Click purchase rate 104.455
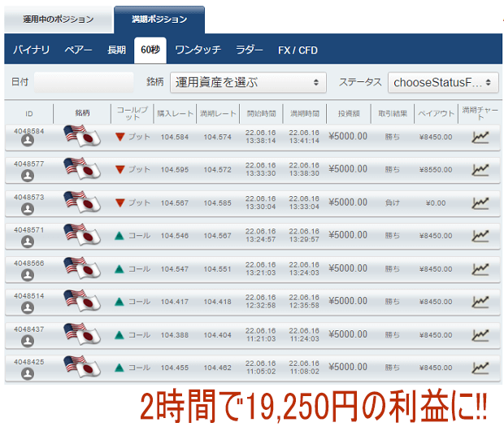Image resolution: width=504 pixels, height=427 pixels. pos(175,368)
